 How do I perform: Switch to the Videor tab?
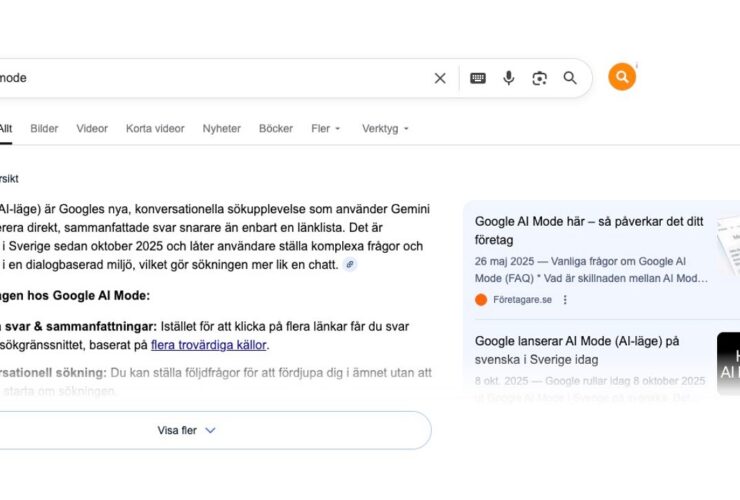click(x=92, y=129)
